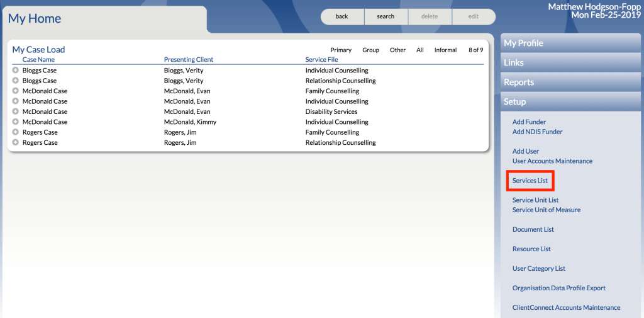Sort by the Presenting Client column header
This screenshot has height=318, width=644.
[189, 60]
